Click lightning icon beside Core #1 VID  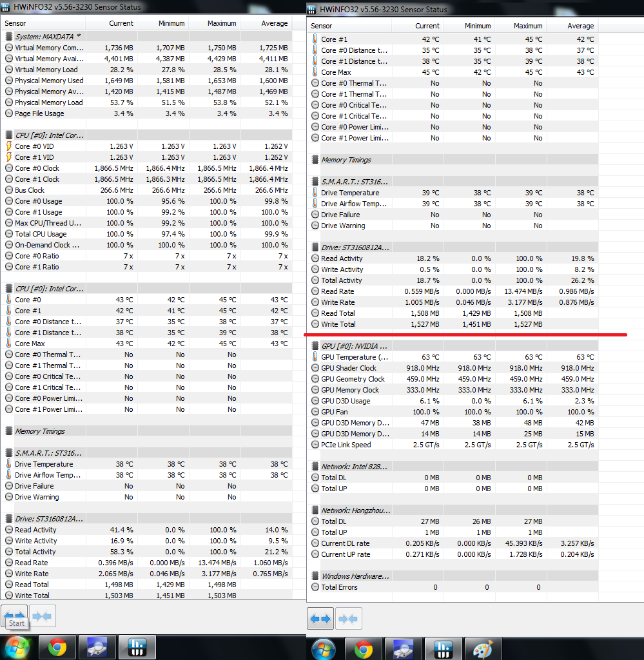coord(9,157)
